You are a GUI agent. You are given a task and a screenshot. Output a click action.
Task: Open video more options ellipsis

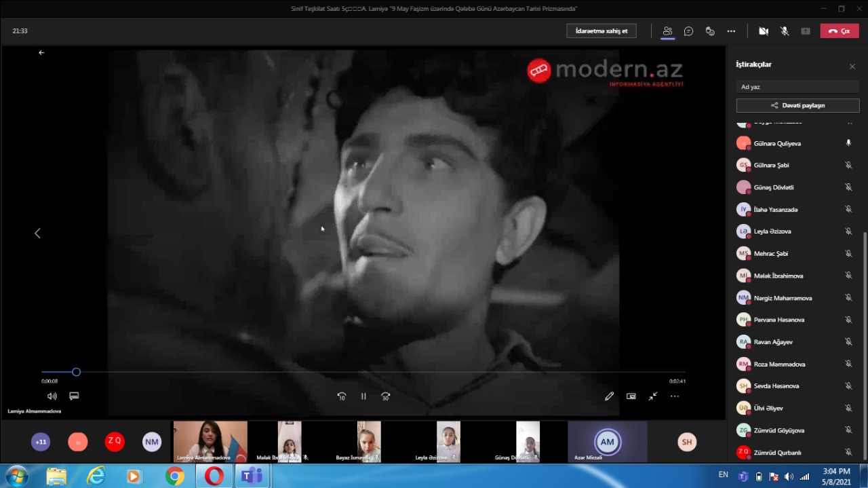[675, 396]
